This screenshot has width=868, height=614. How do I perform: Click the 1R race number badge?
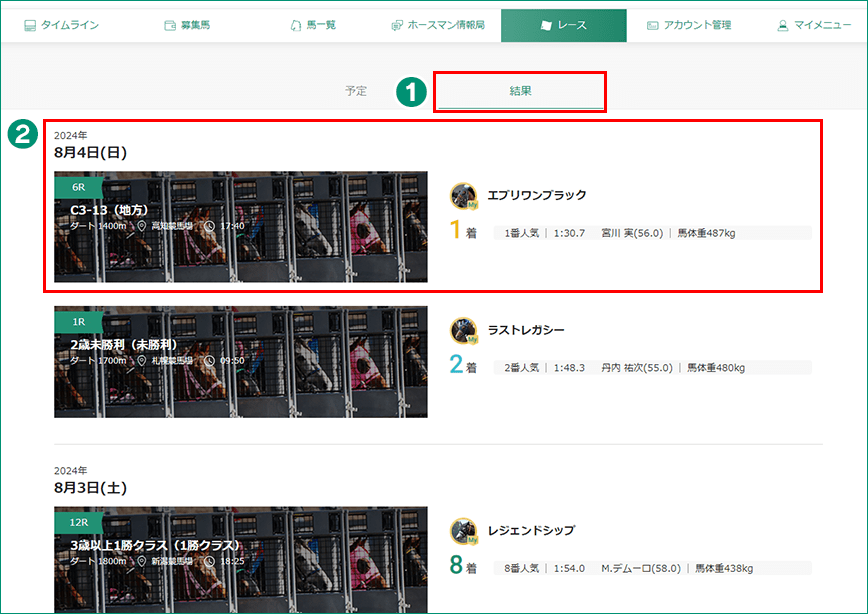[79, 322]
